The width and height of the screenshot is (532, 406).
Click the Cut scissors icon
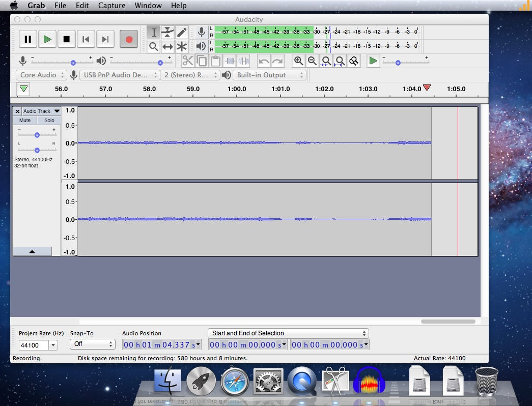tap(188, 61)
